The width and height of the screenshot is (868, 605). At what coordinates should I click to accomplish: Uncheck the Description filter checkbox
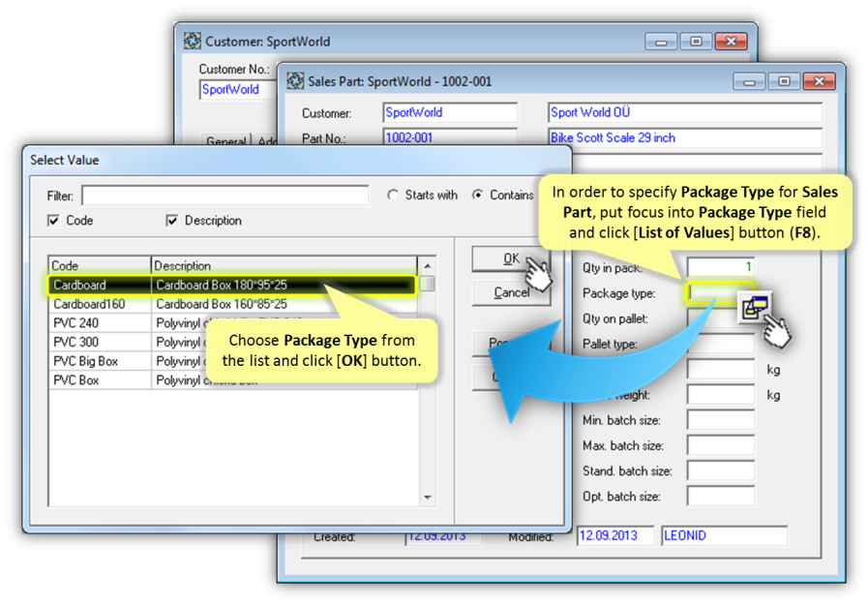coord(172,221)
